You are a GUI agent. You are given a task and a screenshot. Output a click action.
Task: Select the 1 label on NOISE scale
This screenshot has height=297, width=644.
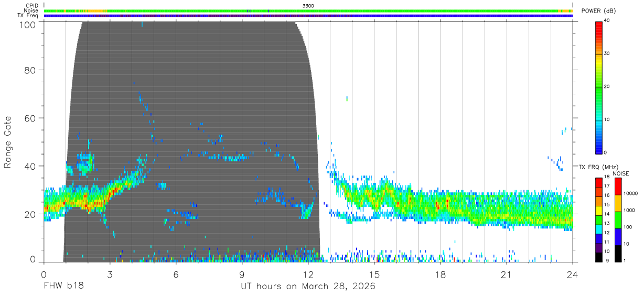625,260
